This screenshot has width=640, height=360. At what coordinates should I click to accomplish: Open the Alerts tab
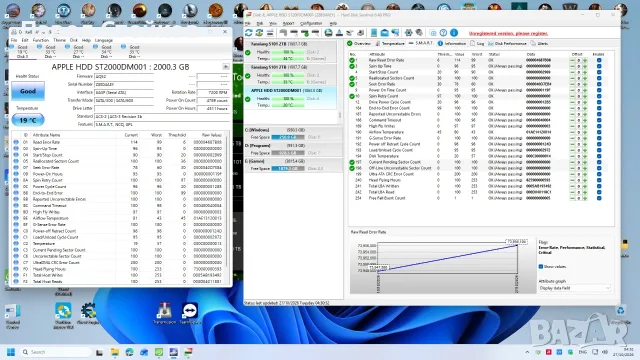click(x=540, y=43)
